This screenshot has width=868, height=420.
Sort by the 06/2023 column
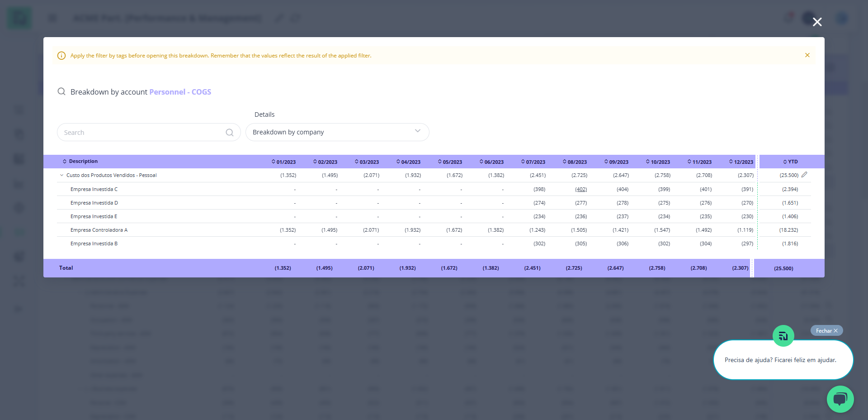point(491,162)
